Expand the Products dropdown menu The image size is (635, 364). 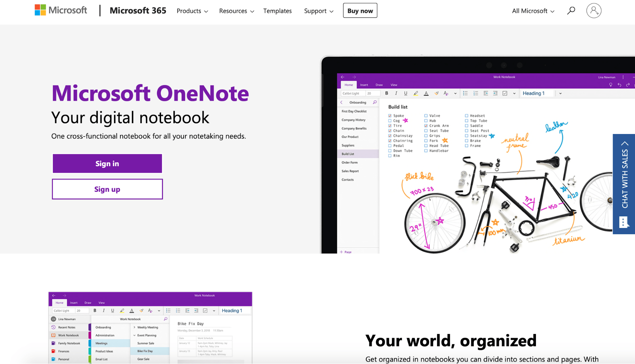point(192,11)
